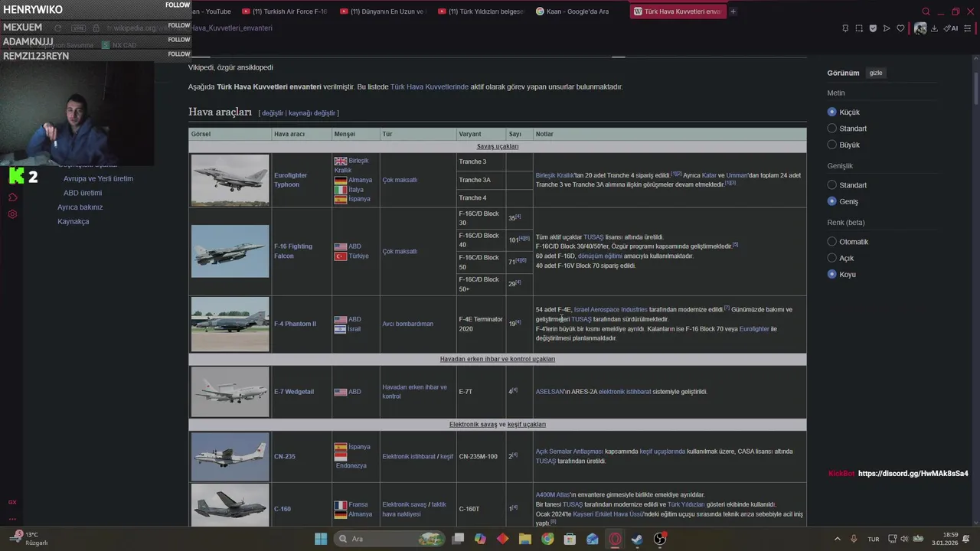Screen dimensions: 980x551
Task: Open the Discord invite link in KickBot message
Action: point(913,474)
